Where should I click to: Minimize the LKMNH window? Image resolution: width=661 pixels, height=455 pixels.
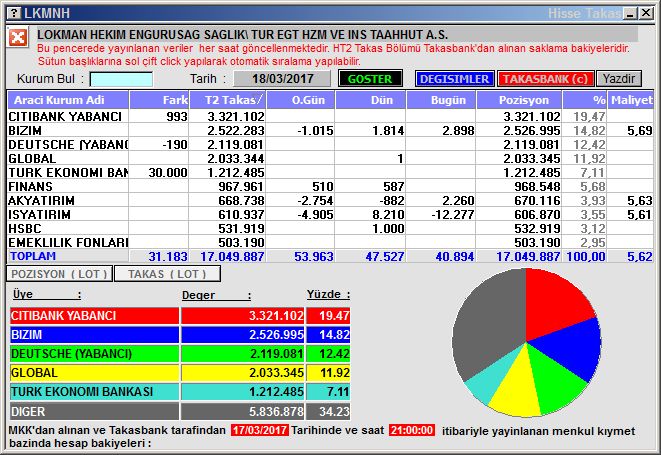630,13
